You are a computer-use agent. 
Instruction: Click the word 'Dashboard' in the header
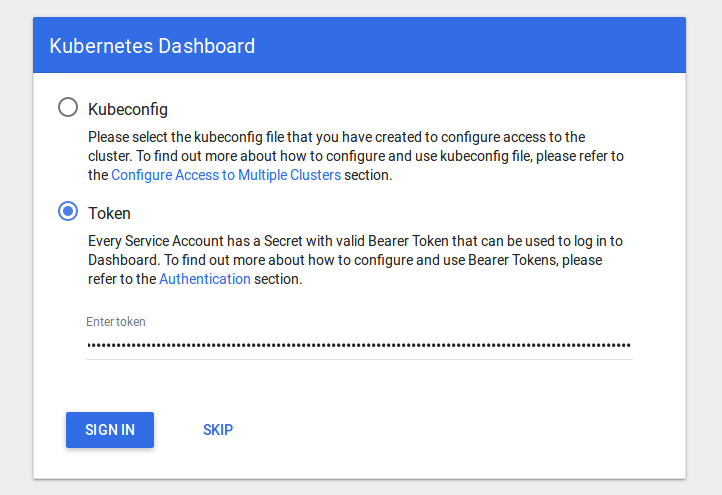pos(206,46)
